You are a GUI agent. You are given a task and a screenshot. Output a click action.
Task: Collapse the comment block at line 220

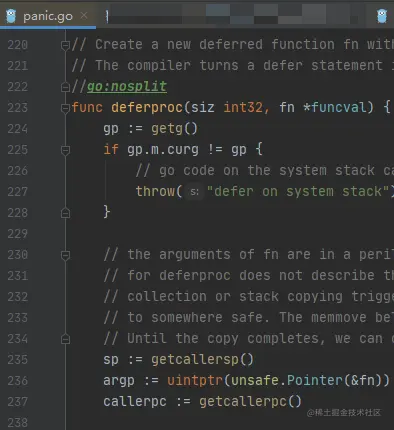pos(65,45)
